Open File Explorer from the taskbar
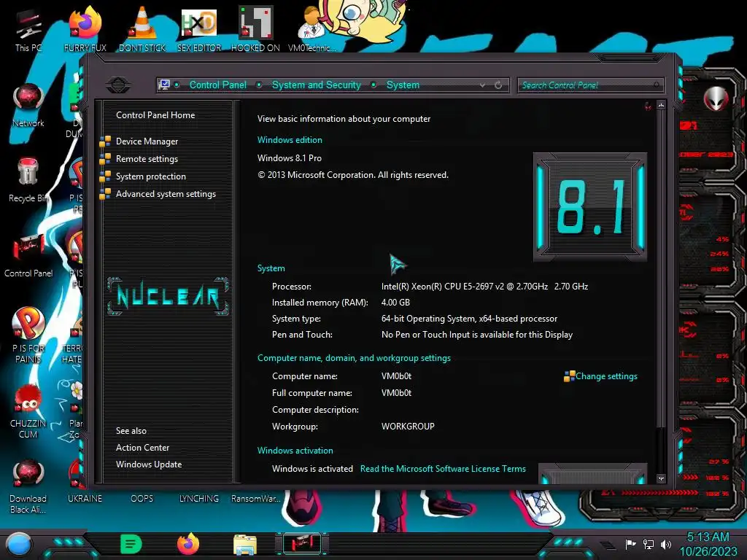 (245, 545)
